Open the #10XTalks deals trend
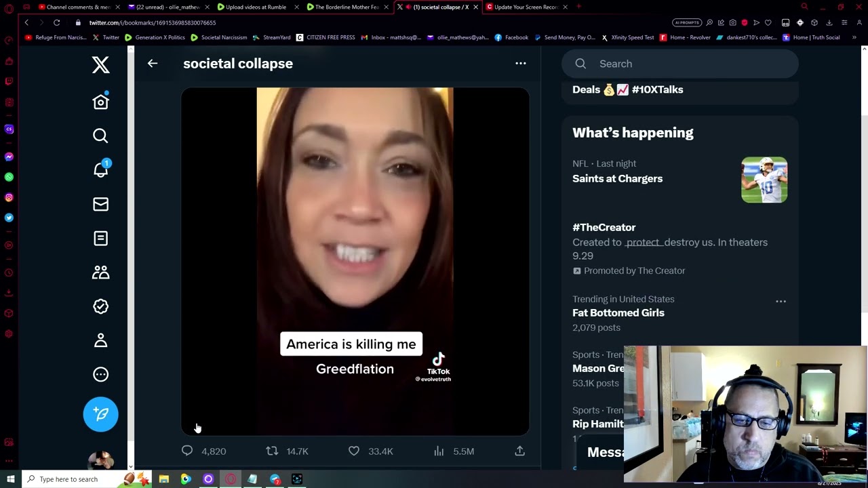The image size is (868, 488). coord(628,89)
